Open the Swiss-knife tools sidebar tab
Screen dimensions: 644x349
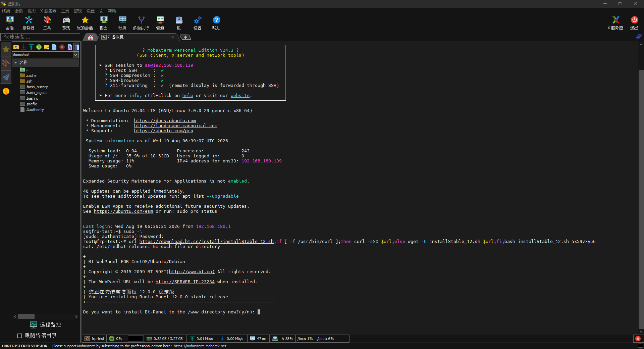6,63
